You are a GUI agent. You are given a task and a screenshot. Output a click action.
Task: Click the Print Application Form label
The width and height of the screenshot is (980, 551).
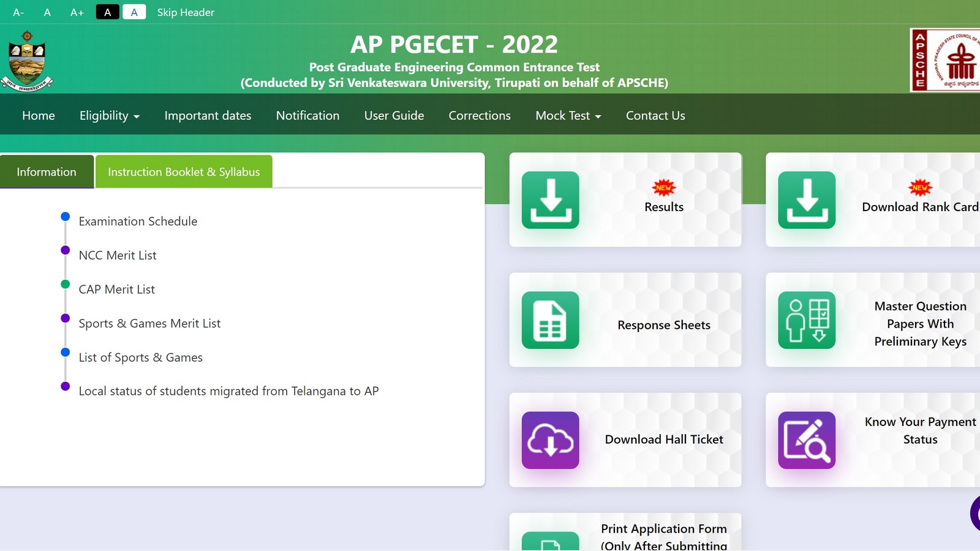[664, 537]
